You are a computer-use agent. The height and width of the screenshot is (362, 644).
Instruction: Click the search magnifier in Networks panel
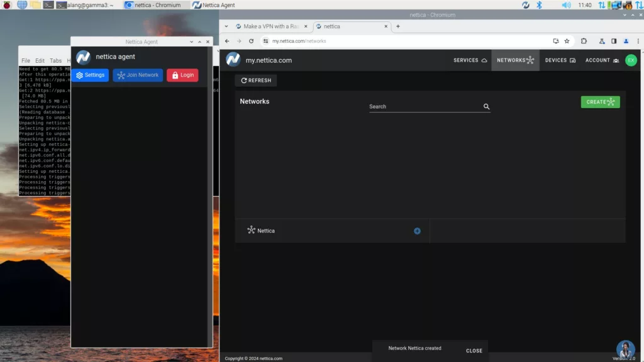click(486, 106)
